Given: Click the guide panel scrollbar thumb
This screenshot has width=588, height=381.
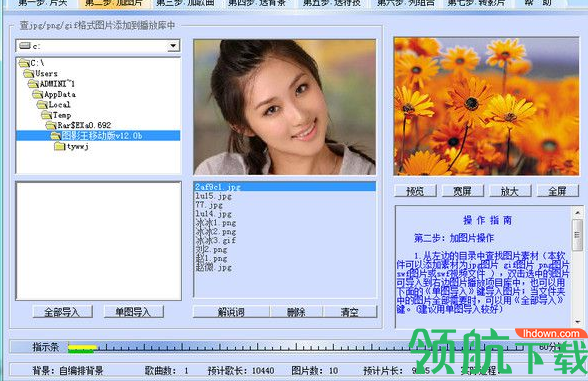Looking at the screenshot, I should point(577,235).
